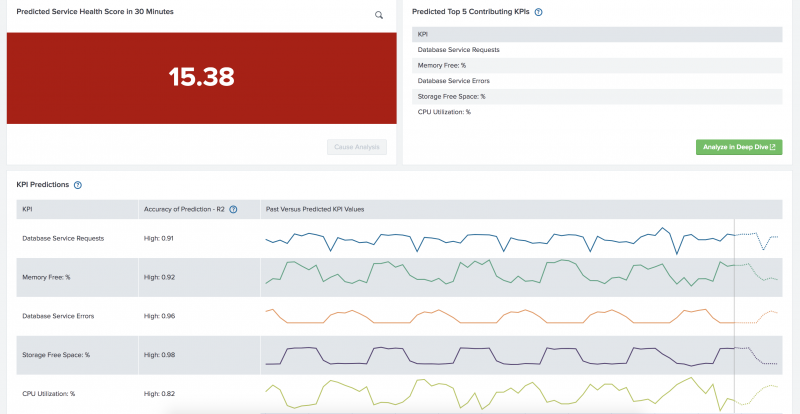Click help icon beside Accuracy of Prediction - R2
This screenshot has height=414, width=800.
[233, 209]
